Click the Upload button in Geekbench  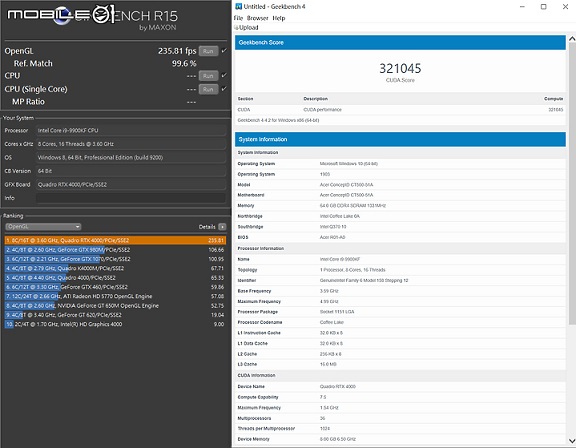point(246,28)
